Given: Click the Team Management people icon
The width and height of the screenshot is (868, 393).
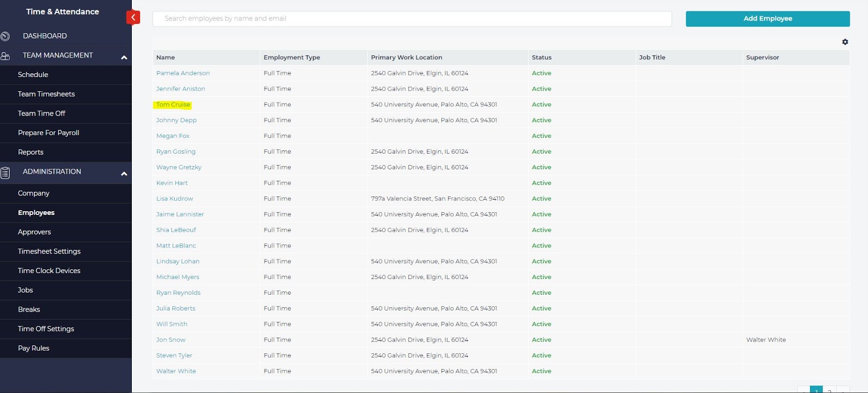Looking at the screenshot, I should click(5, 56).
